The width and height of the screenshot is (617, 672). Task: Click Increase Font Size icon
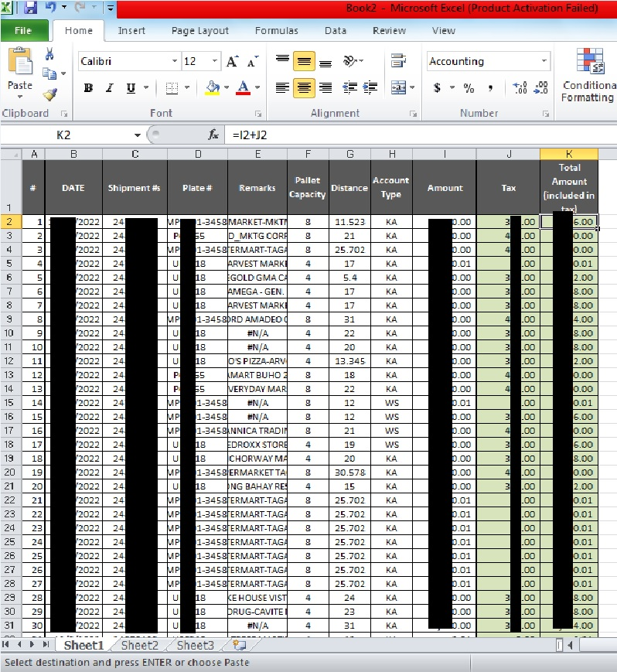(x=232, y=61)
